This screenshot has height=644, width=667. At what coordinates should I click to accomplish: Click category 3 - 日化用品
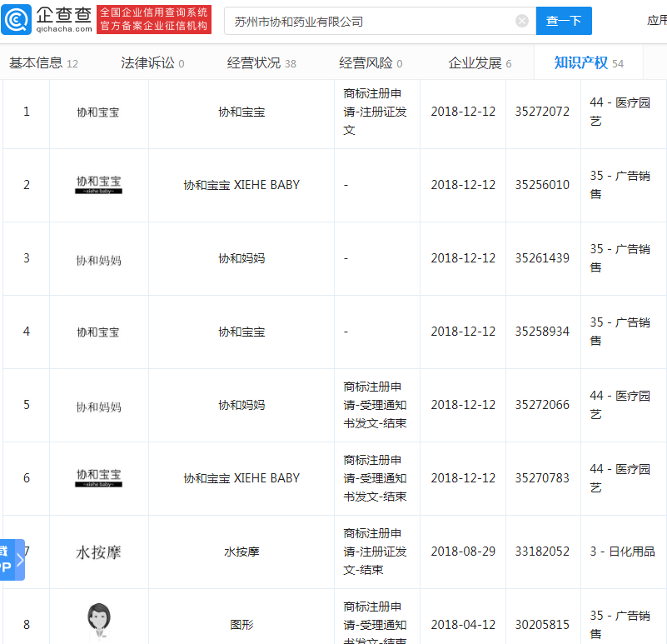[622, 552]
